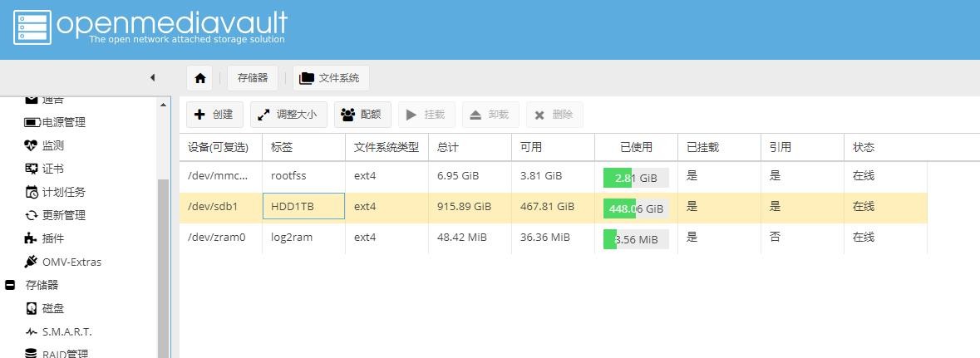Image resolution: width=980 pixels, height=358 pixels.
Task: Click the certificate icon beside 证书
Action: 32,169
